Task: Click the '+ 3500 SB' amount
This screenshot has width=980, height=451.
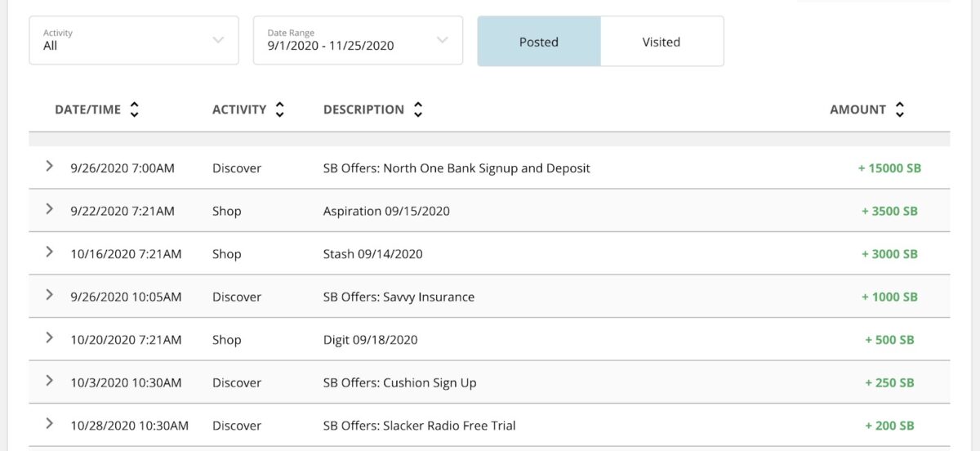Action: [x=889, y=211]
